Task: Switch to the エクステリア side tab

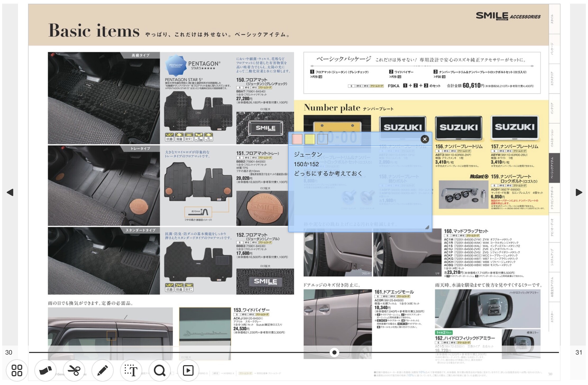Action: [554, 79]
